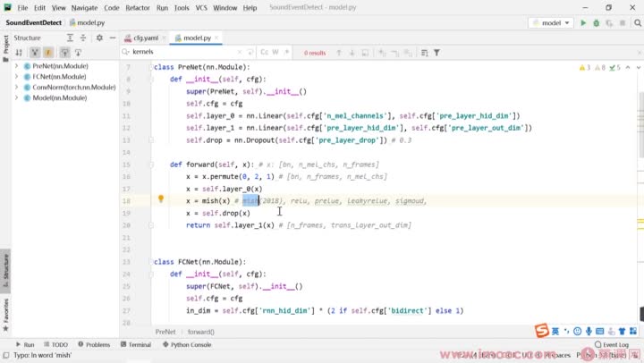Screen dimensions: 644x363
Task: Go to next search occurrence arrow
Action: 352,53
